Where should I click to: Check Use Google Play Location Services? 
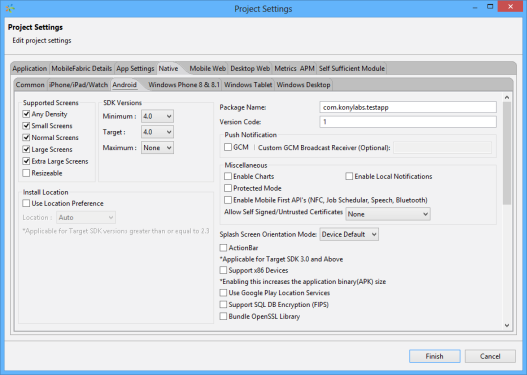click(x=223, y=293)
